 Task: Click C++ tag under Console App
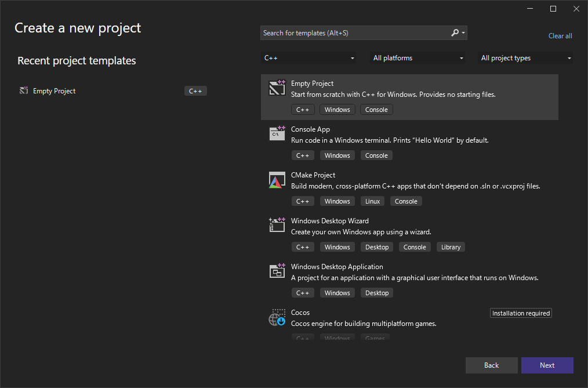(x=303, y=155)
